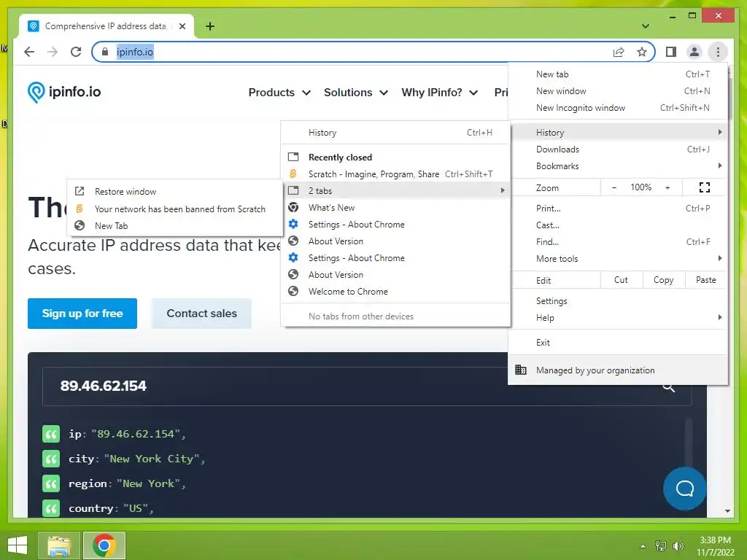This screenshot has height=560, width=747.
Task: Open the Bookmarks submenu
Action: [618, 166]
